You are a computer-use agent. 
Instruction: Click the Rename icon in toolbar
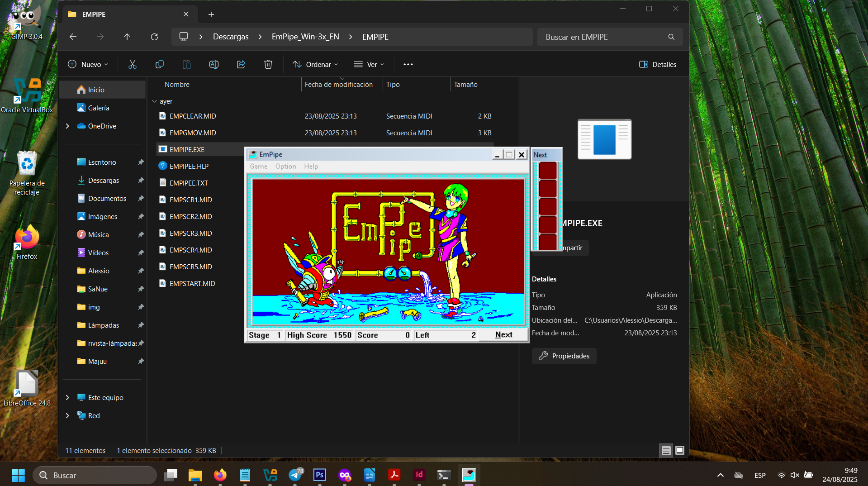click(213, 64)
